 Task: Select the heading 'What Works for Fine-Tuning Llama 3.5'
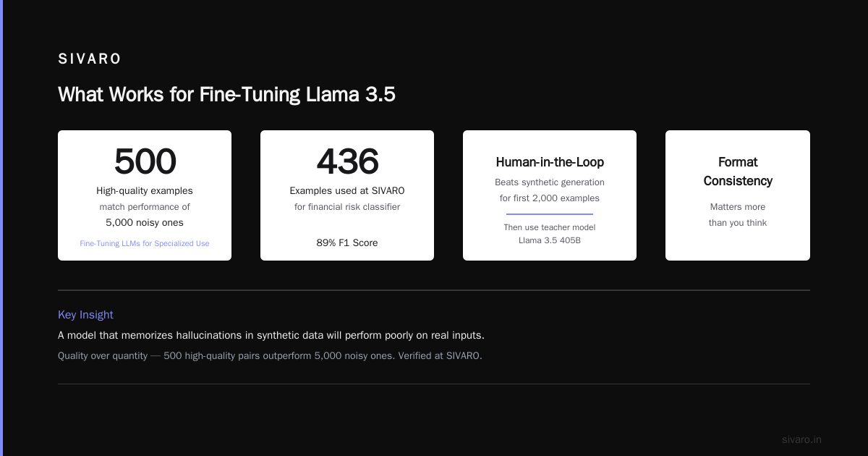tap(226, 95)
